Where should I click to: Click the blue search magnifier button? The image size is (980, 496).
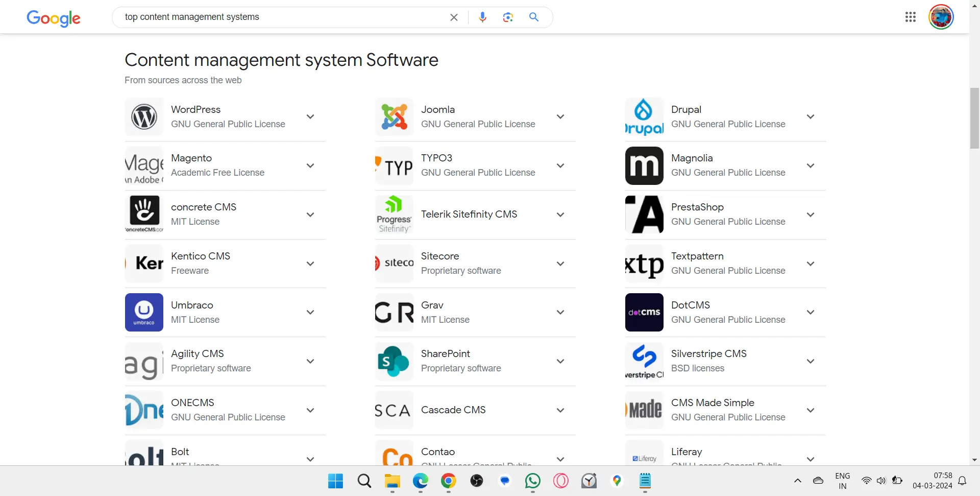click(x=534, y=17)
